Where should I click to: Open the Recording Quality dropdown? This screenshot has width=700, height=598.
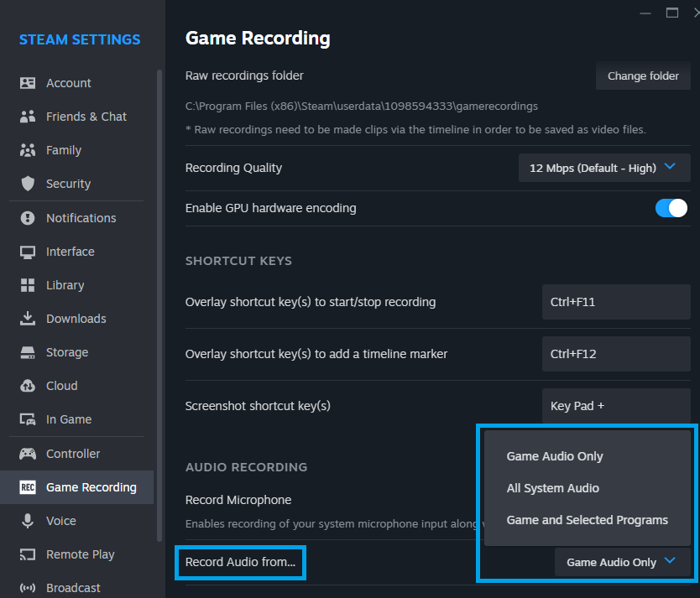tap(604, 168)
